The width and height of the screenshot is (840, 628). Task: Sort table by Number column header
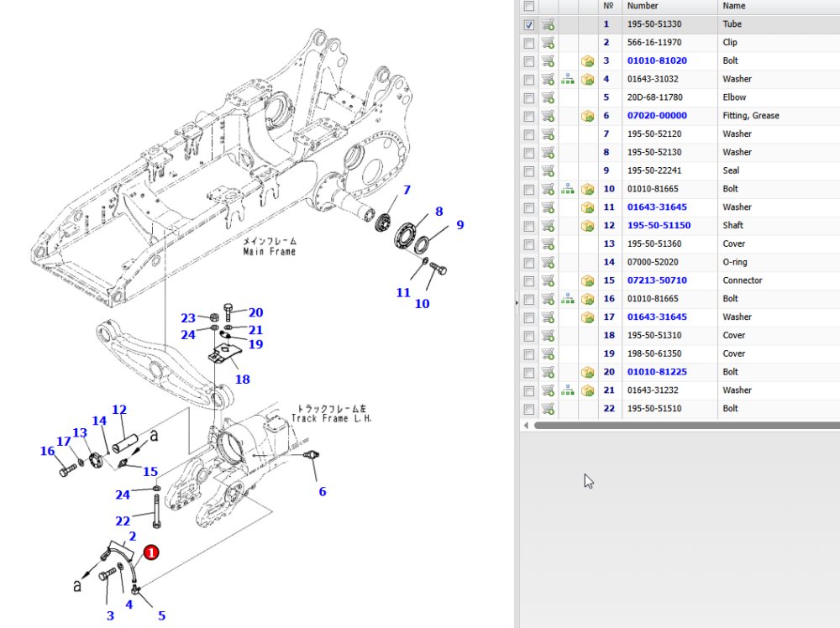point(643,6)
